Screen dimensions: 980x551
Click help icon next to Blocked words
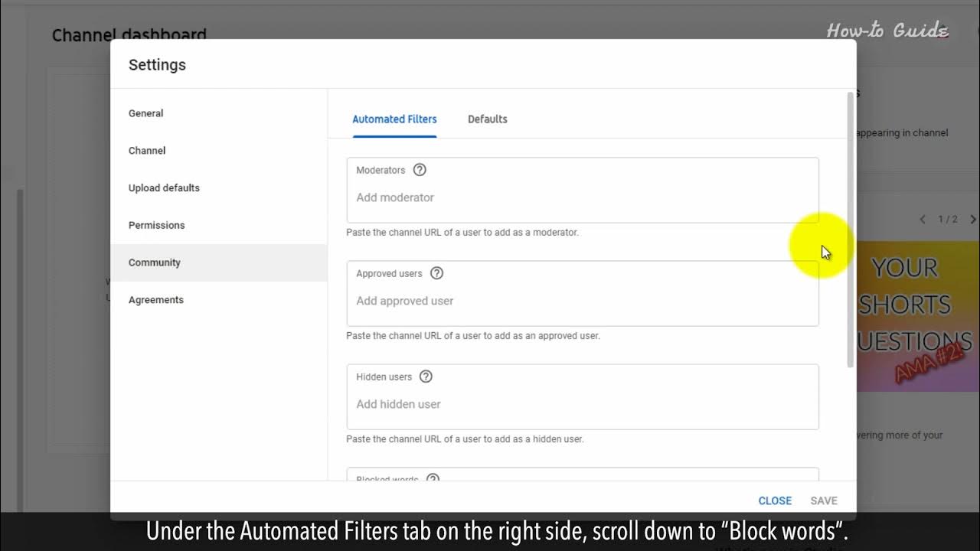(x=433, y=479)
